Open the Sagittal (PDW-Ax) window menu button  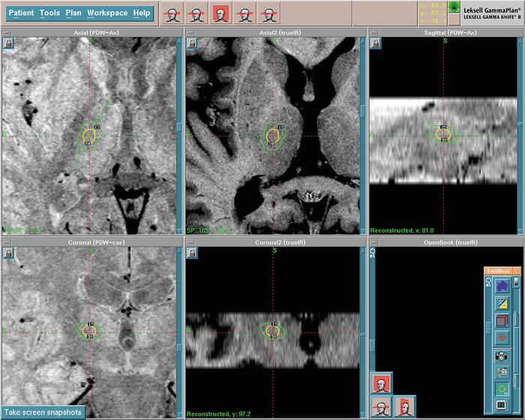[x=373, y=33]
